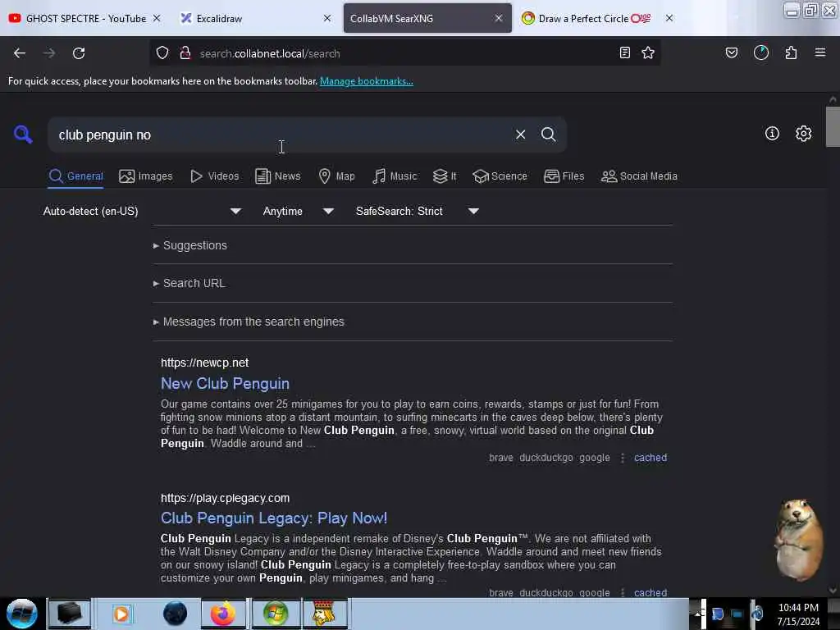Click the hamster desktop character
840x630 pixels.
[x=797, y=540]
